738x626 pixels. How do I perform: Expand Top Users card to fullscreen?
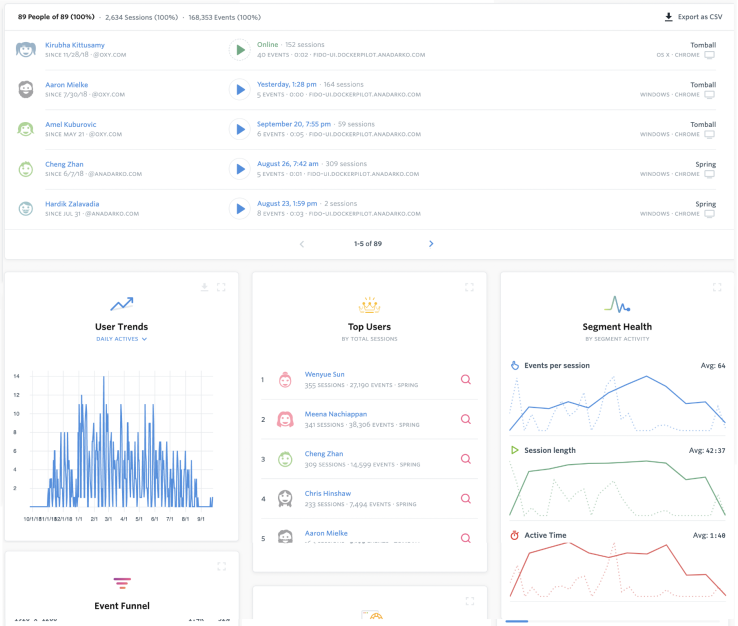pos(469,287)
